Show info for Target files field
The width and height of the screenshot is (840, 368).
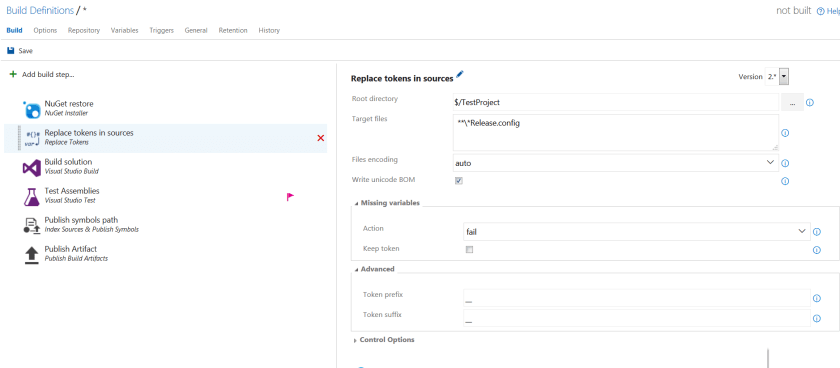click(x=785, y=133)
